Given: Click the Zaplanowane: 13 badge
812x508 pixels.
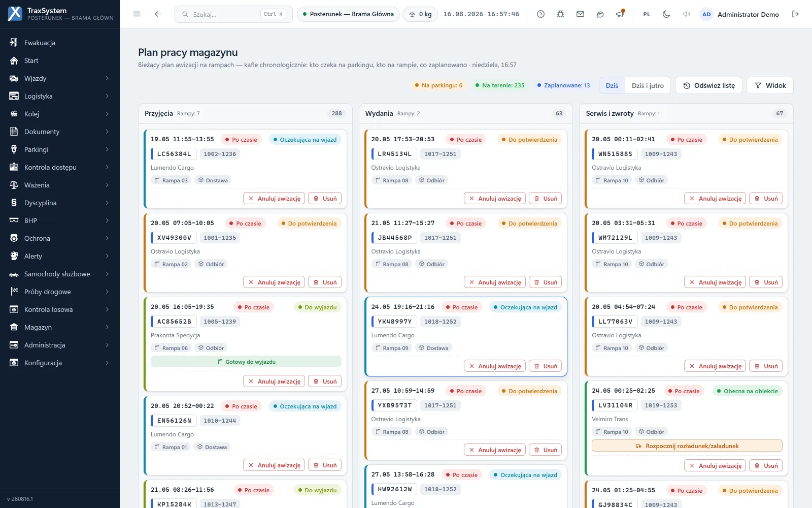Looking at the screenshot, I should click(563, 85).
